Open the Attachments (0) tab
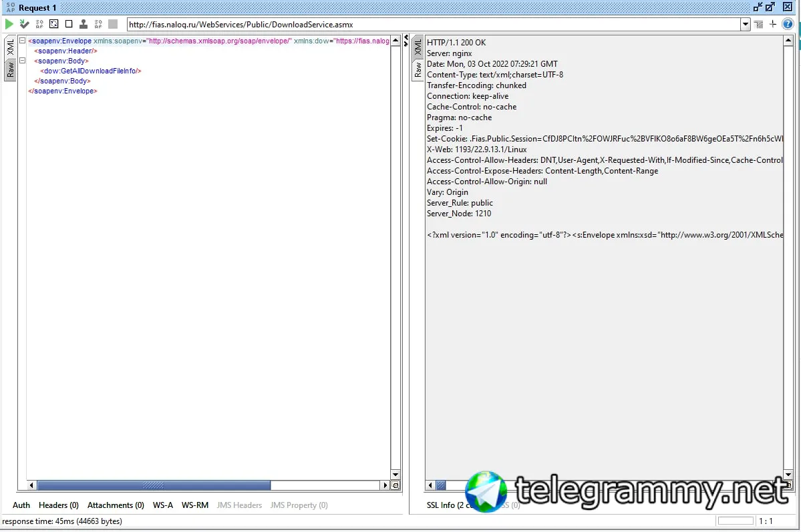Viewport: 801px width, 532px height. coord(116,505)
